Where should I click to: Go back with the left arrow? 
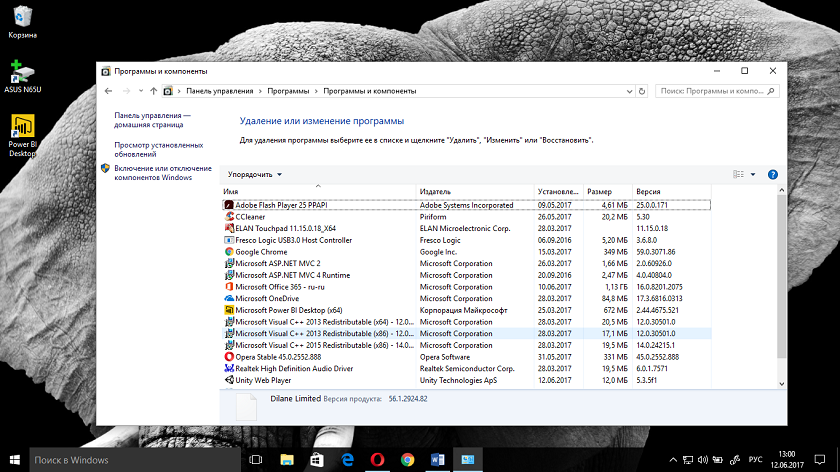tap(108, 91)
